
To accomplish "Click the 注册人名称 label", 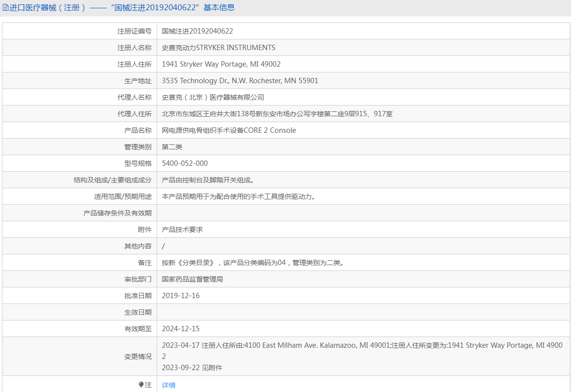I will click(x=134, y=48).
